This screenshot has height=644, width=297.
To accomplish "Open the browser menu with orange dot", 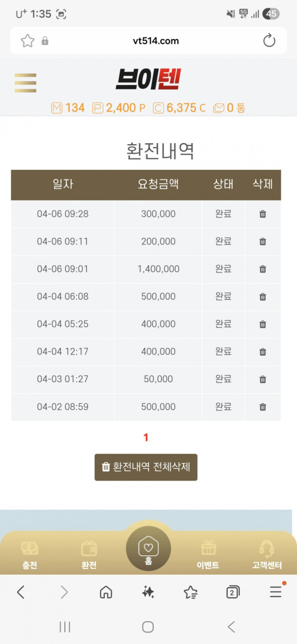I will coord(276,591).
